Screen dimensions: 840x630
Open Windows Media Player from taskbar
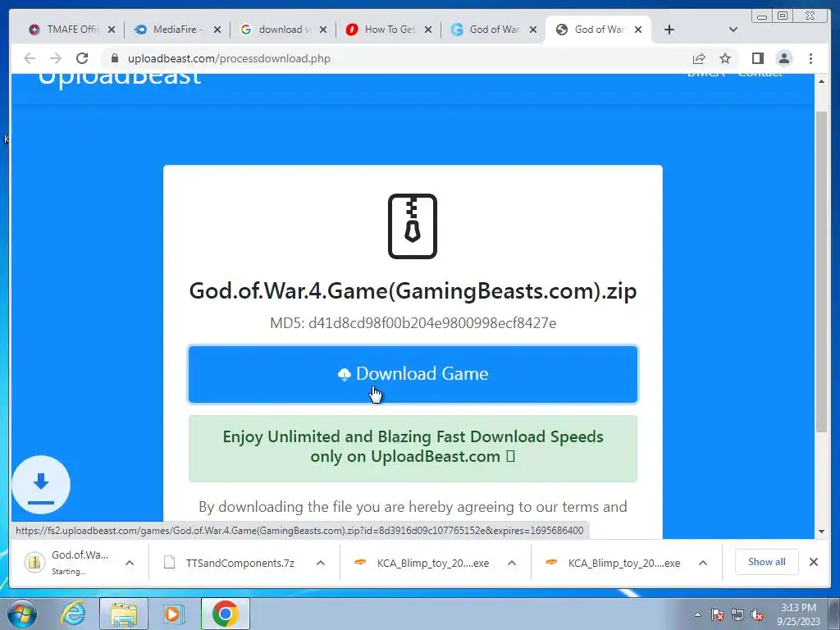tap(173, 614)
